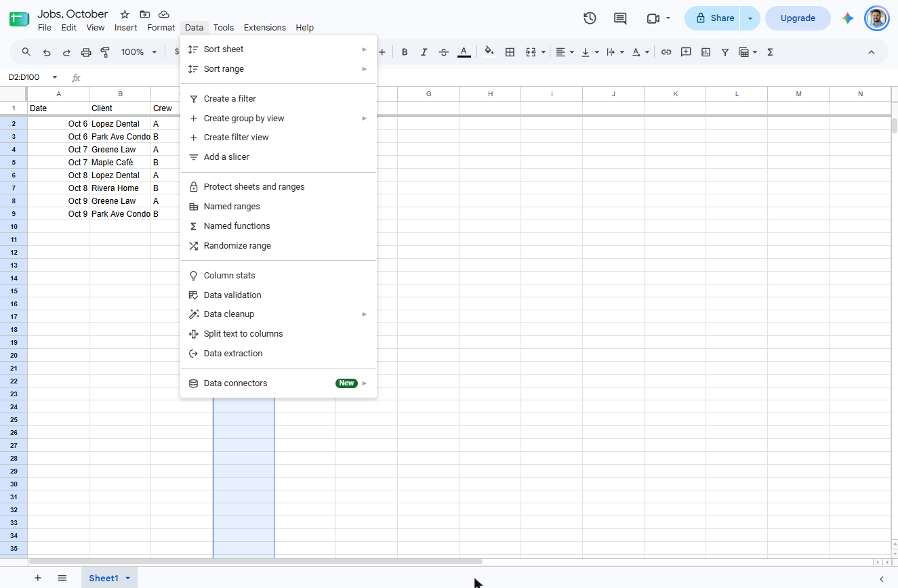This screenshot has height=588, width=898.
Task: Open Gemini sparkle assistant
Action: coord(848,18)
